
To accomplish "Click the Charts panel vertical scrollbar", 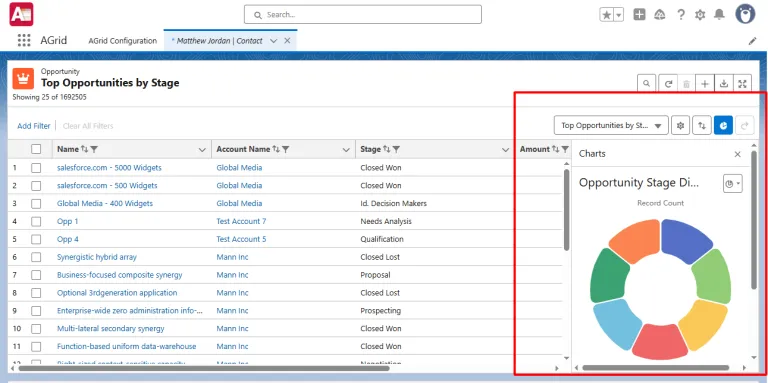I will pyautogui.click(x=754, y=219).
